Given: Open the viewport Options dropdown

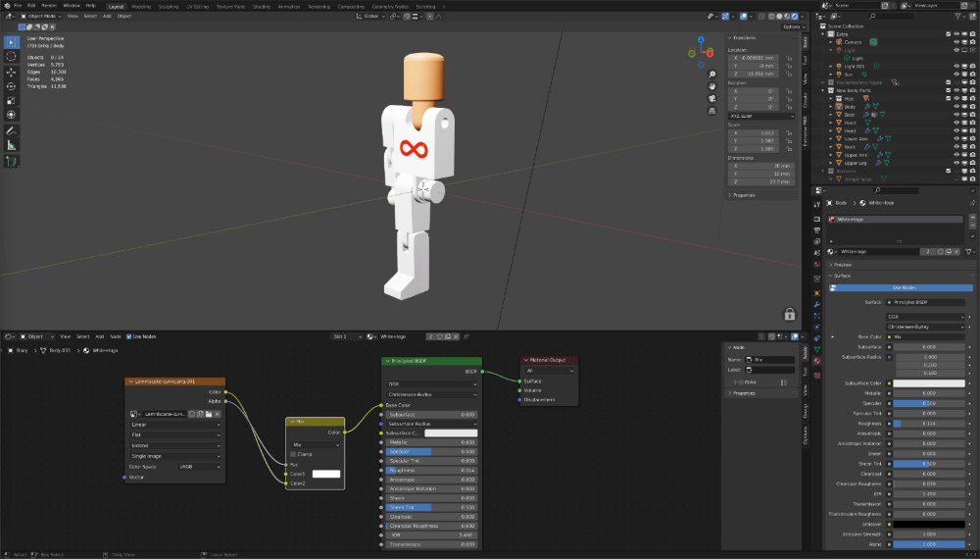Looking at the screenshot, I should click(x=793, y=26).
